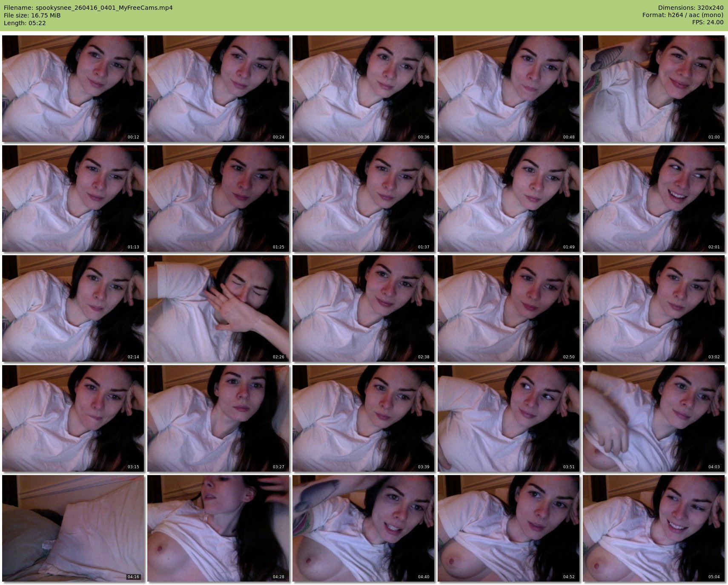Click the Filename text in header

[x=88, y=8]
